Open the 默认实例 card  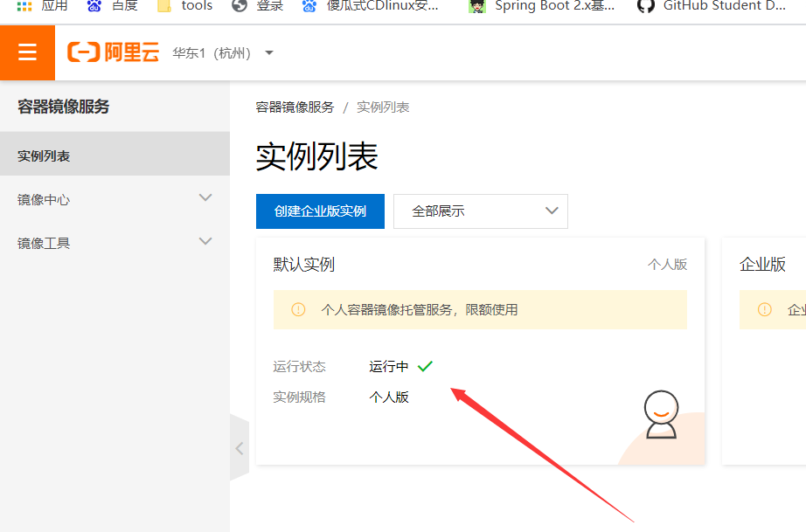[x=304, y=265]
